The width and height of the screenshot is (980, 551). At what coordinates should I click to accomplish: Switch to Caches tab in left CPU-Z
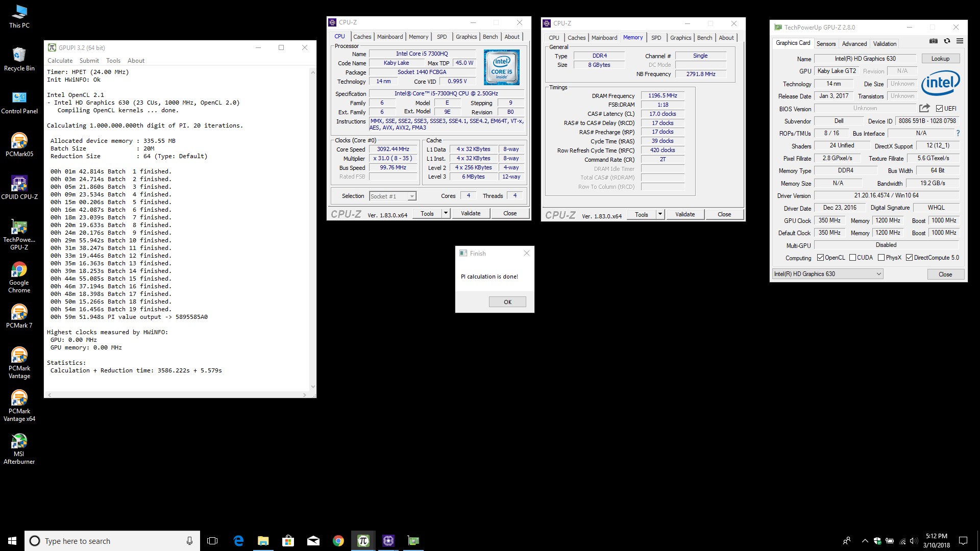pyautogui.click(x=362, y=37)
